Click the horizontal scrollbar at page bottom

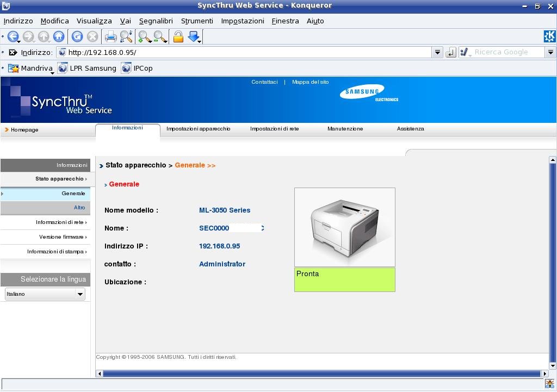click(321, 374)
